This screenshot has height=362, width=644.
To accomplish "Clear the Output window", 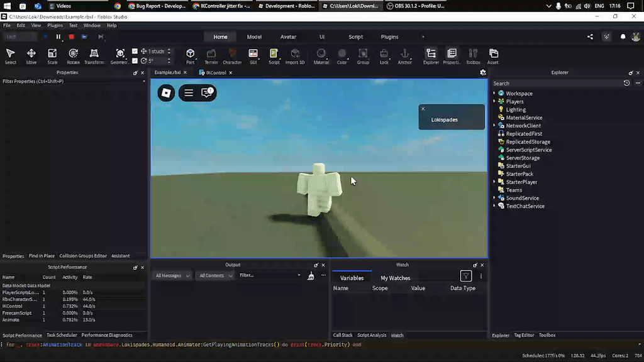I will coord(311,276).
